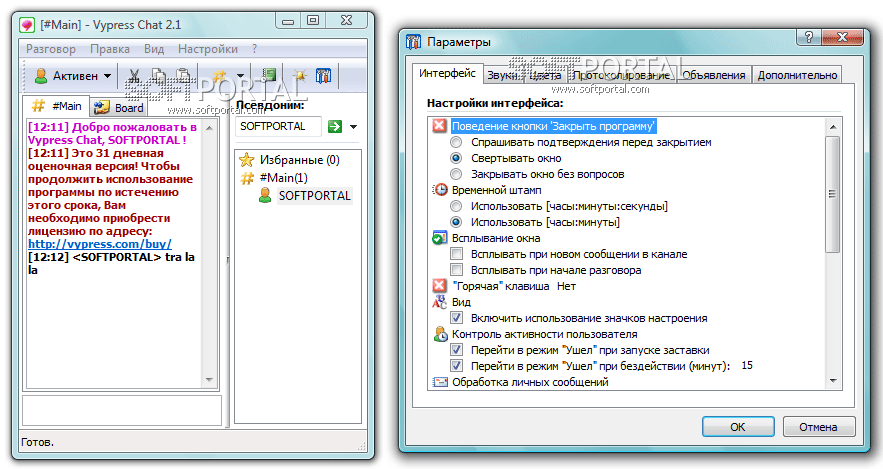Open the Звуки tab
The image size is (883, 469).
click(x=502, y=75)
